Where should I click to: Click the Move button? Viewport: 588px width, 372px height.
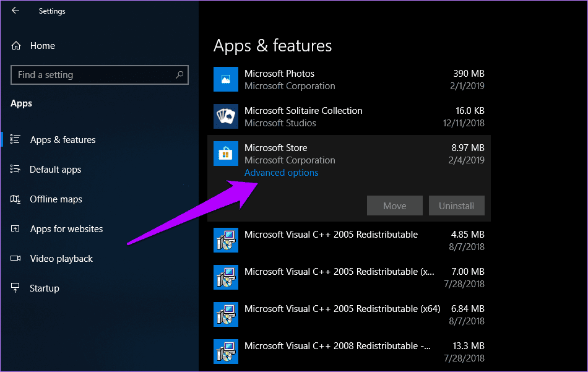pos(394,205)
